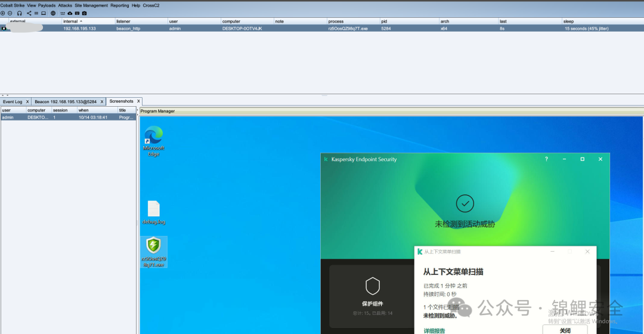The width and height of the screenshot is (644, 334).
Task: Click the green checkmark status circle
Action: [465, 203]
